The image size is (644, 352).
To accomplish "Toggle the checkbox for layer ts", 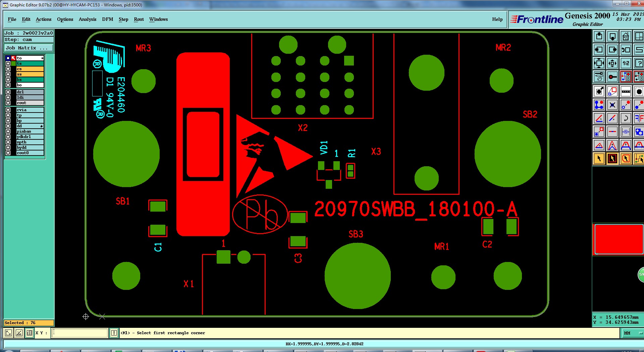I will (8, 63).
